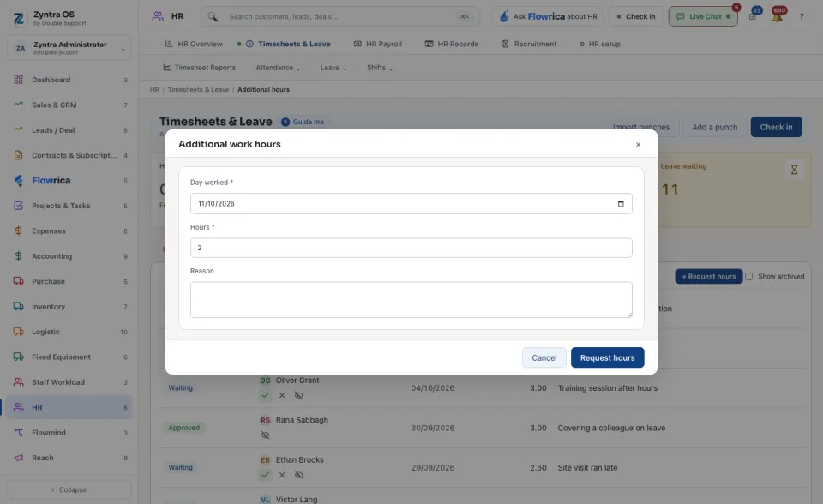Open the calendar picker in Day worked field

pyautogui.click(x=621, y=204)
